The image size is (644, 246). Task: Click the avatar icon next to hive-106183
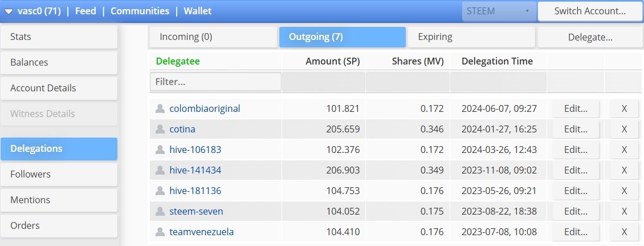coord(160,150)
